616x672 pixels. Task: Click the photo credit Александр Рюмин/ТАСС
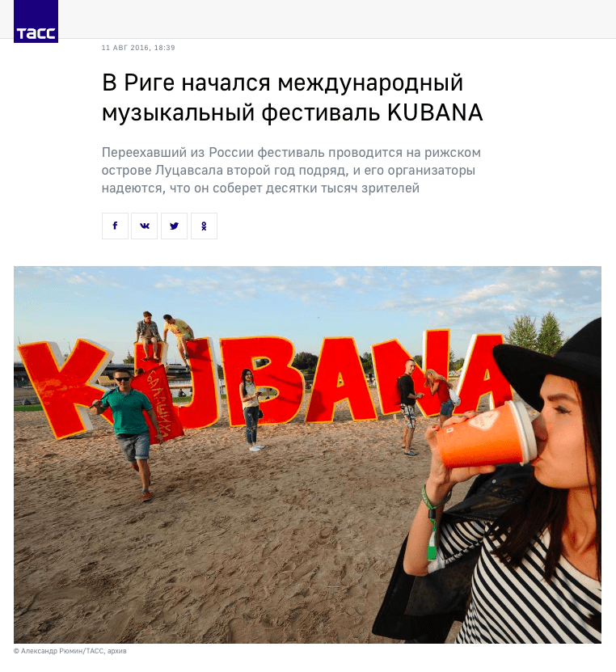[x=70, y=651]
